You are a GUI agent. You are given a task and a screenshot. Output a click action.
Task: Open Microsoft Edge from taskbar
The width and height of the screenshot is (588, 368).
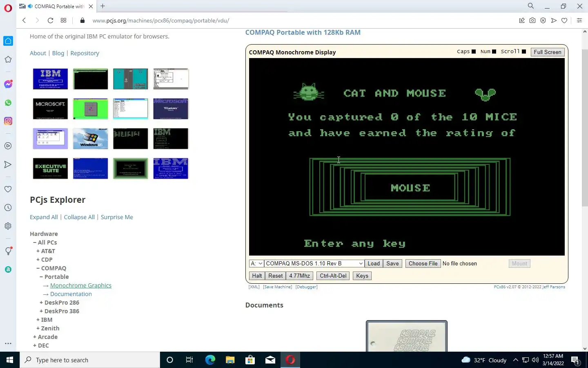(x=210, y=360)
